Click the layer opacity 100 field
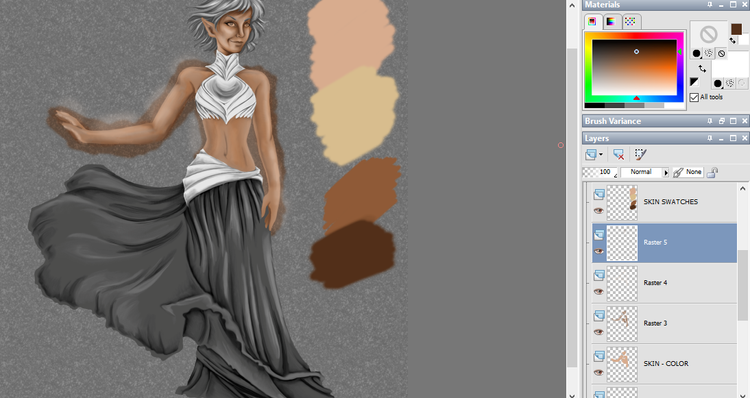Viewport: 750px width, 398px height. (x=599, y=172)
